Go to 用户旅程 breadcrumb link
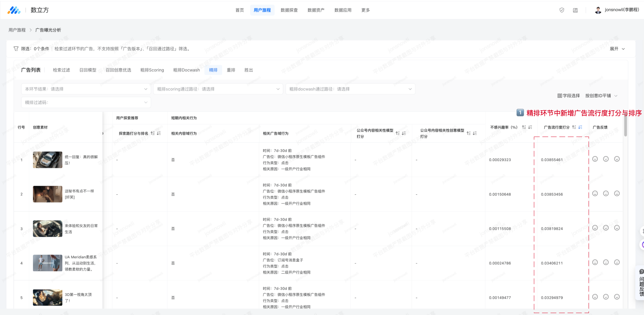Viewport: 644px width, 315px height. 17,30
